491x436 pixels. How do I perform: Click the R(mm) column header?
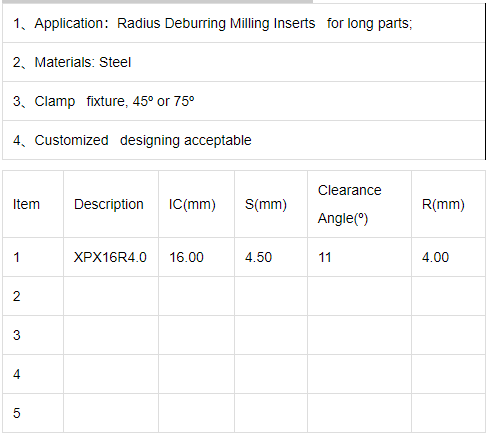coord(449,204)
